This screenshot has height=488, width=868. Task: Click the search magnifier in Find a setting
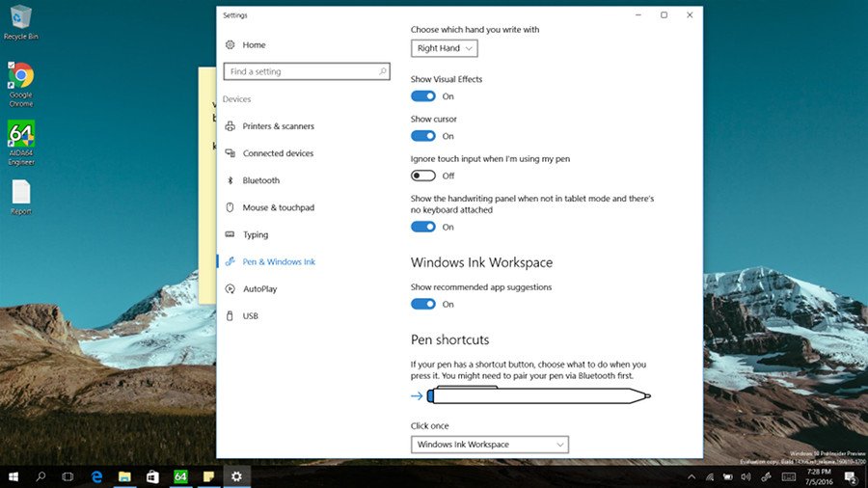(383, 71)
